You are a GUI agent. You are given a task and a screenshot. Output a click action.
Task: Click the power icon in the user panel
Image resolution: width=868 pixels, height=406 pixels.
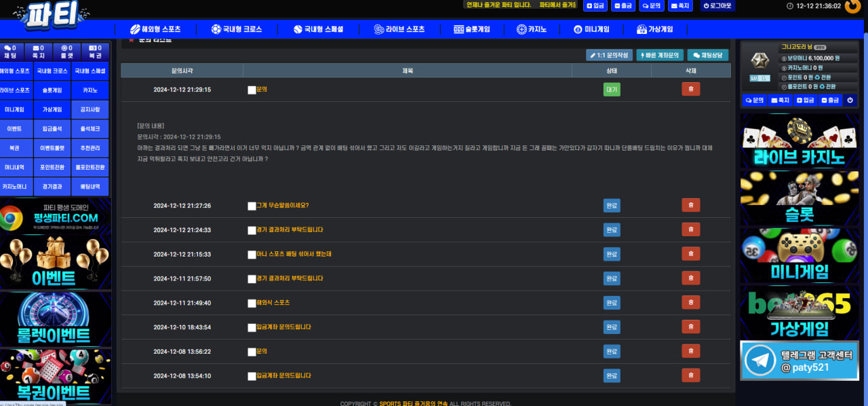coord(850,100)
